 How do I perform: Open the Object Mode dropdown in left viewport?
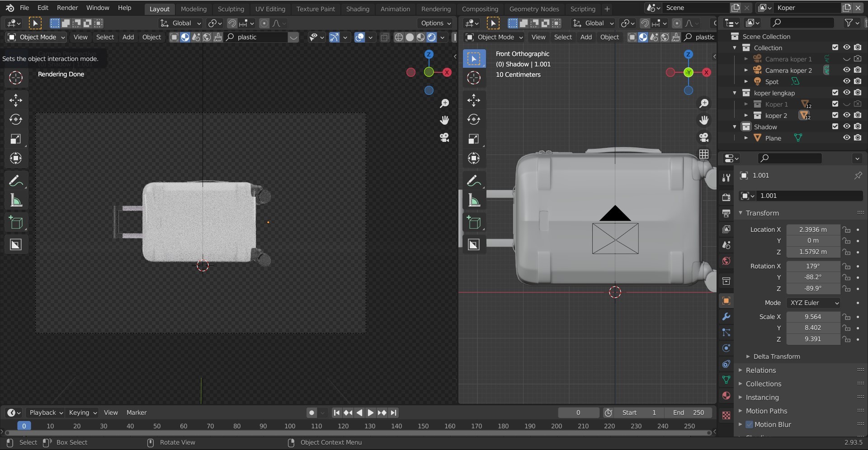[37, 37]
